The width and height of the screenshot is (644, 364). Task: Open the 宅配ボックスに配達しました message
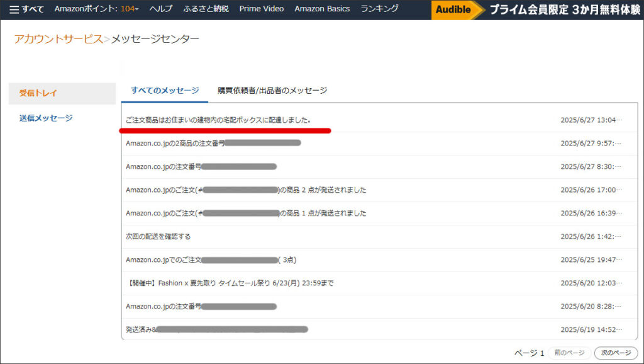click(x=379, y=120)
